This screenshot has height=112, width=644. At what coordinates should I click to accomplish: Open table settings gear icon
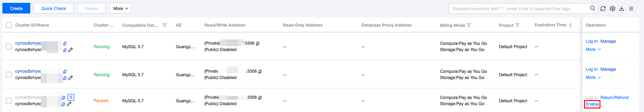click(613, 9)
